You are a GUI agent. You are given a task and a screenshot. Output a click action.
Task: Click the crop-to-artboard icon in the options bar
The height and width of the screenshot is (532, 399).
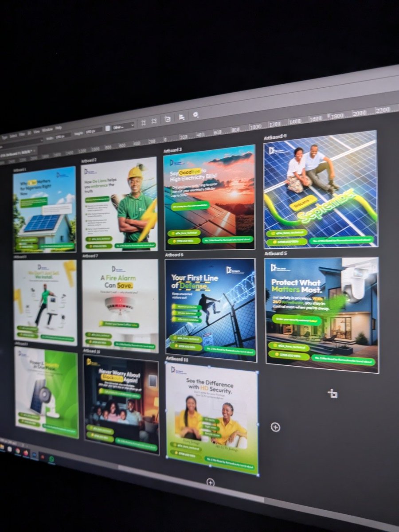[x=168, y=119]
